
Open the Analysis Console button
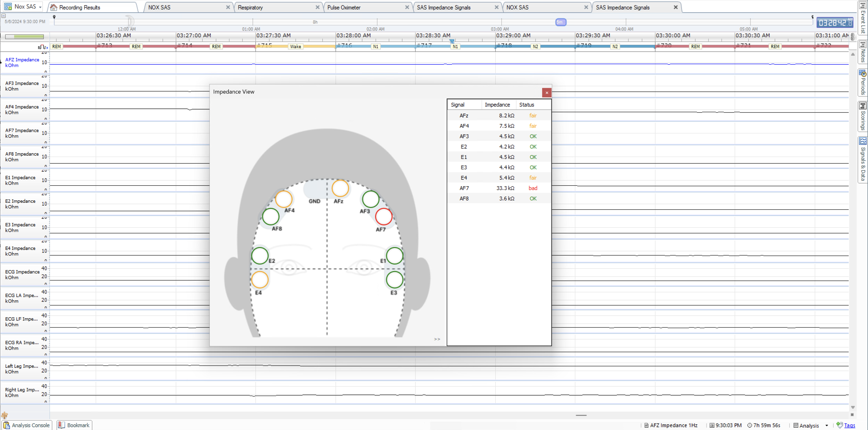click(27, 425)
